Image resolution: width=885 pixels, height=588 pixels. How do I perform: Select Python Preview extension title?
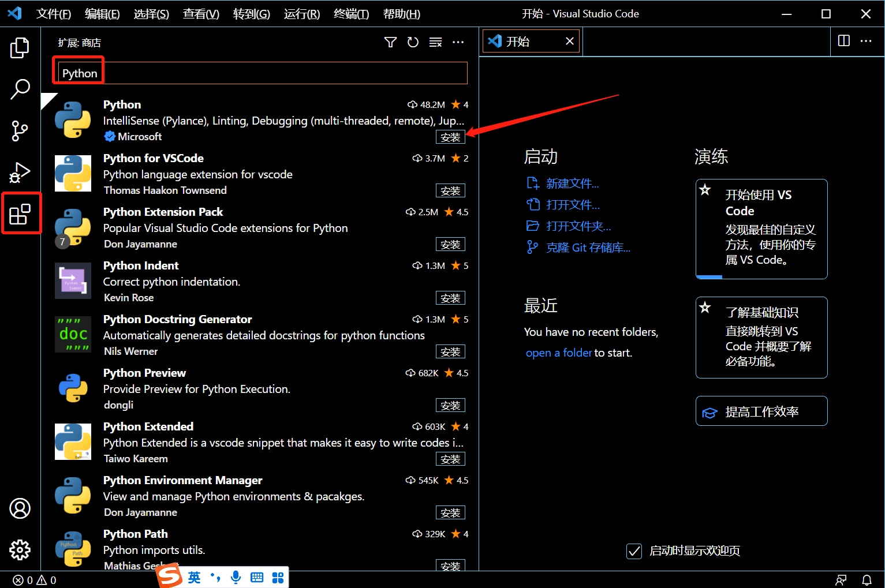click(x=144, y=373)
